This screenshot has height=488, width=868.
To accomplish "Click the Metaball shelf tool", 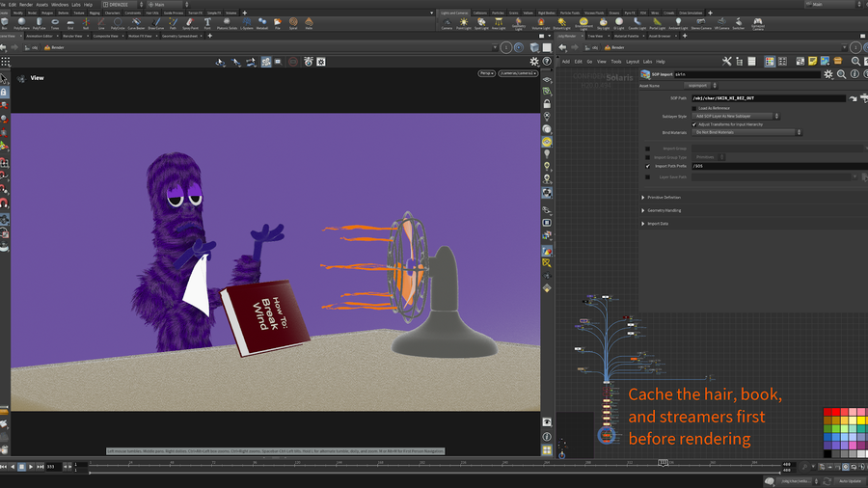I will [x=261, y=24].
